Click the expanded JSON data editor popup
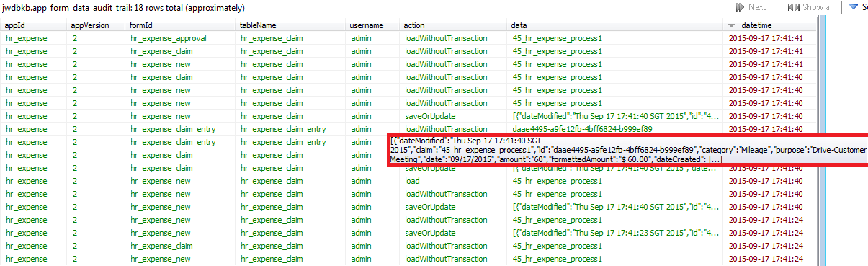The height and width of the screenshot is (266, 868). click(x=627, y=149)
